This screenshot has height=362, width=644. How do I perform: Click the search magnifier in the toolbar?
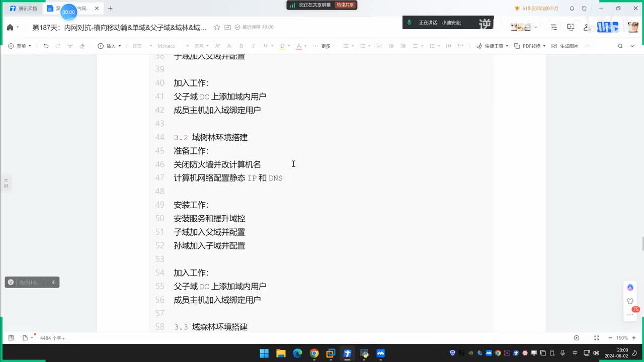pyautogui.click(x=620, y=46)
